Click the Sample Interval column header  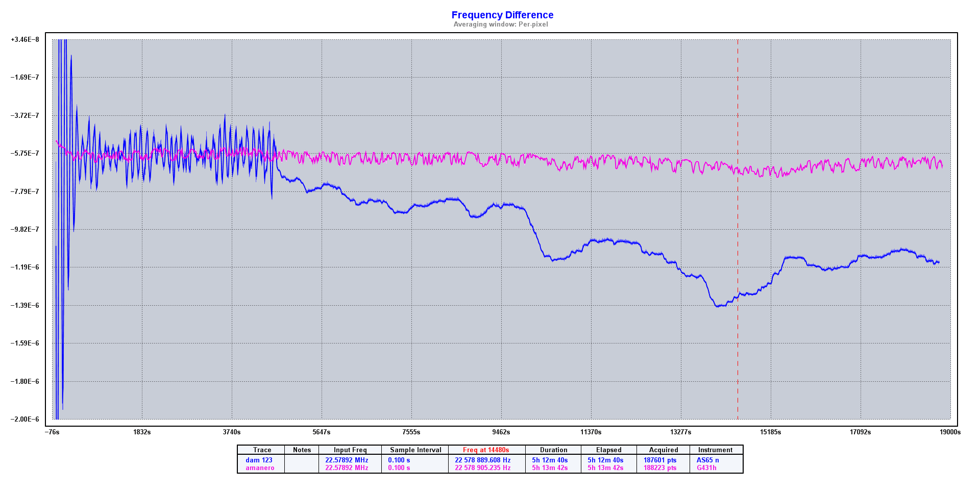415,450
